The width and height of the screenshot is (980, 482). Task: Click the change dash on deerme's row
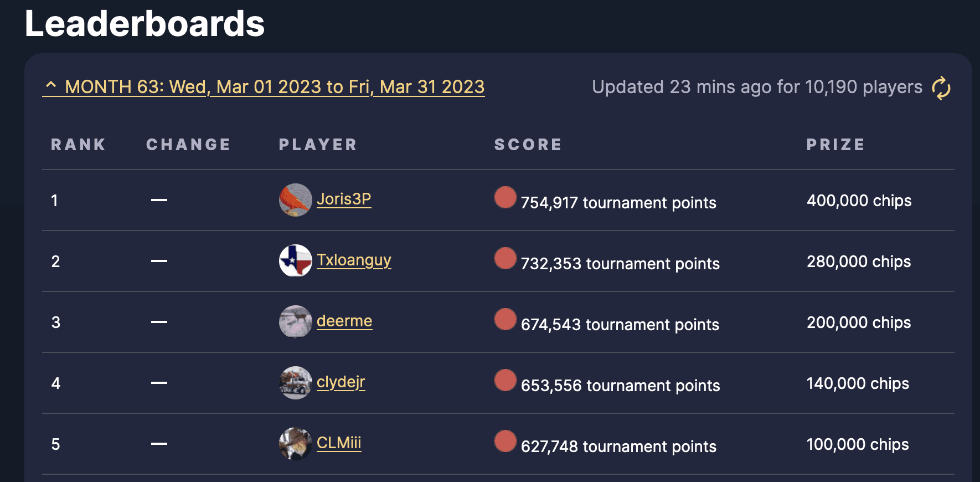tap(158, 322)
